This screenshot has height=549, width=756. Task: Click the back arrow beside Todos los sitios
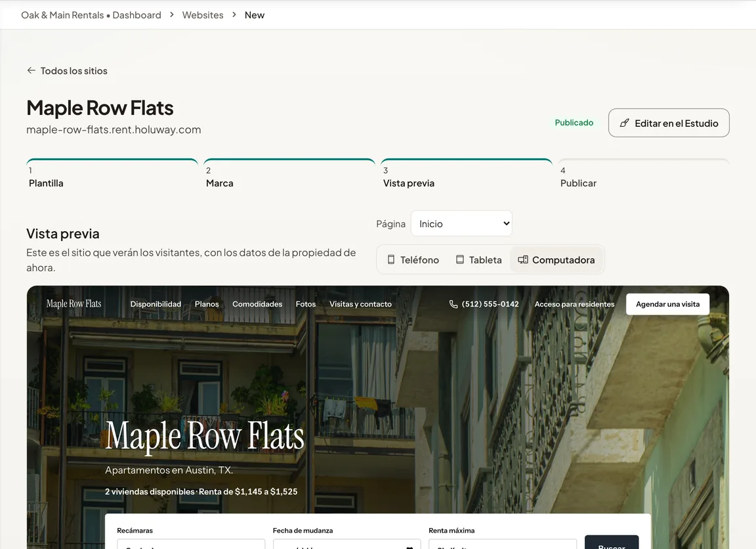[x=31, y=70]
